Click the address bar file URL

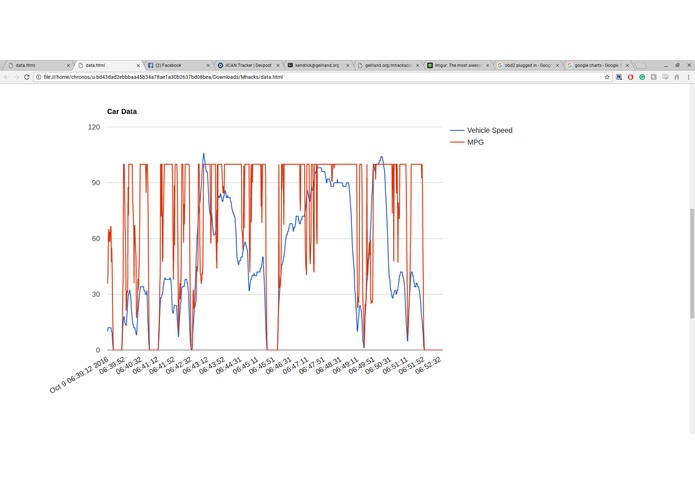coord(163,77)
